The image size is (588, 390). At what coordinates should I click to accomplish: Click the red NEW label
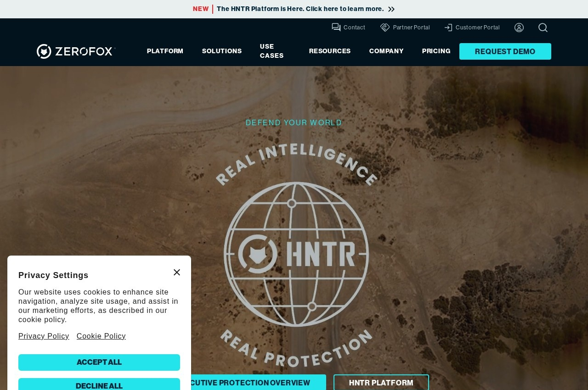[201, 9]
